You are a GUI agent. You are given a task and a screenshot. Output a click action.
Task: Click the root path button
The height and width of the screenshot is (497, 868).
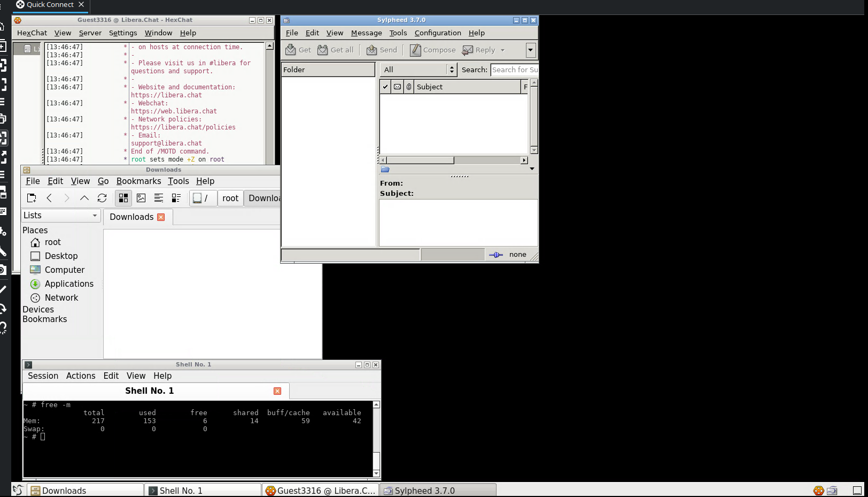pyautogui.click(x=230, y=198)
